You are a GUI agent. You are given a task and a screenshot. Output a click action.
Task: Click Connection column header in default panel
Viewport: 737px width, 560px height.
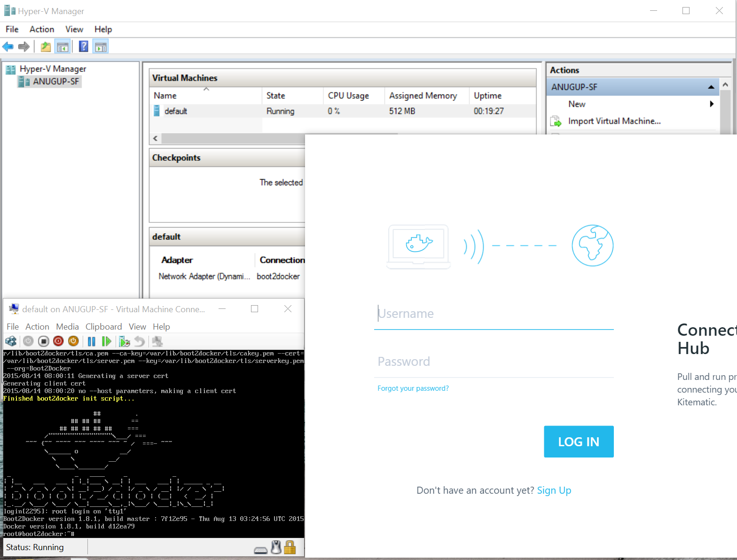pyautogui.click(x=282, y=260)
